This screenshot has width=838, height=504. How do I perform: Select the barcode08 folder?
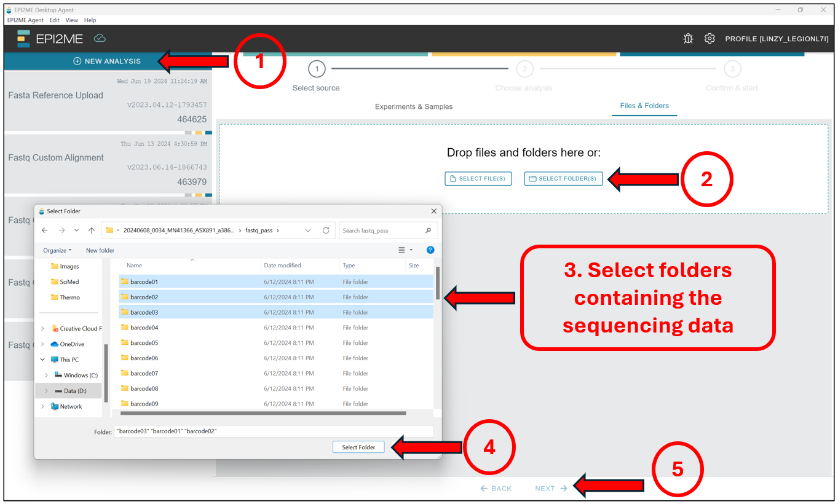[275, 388]
